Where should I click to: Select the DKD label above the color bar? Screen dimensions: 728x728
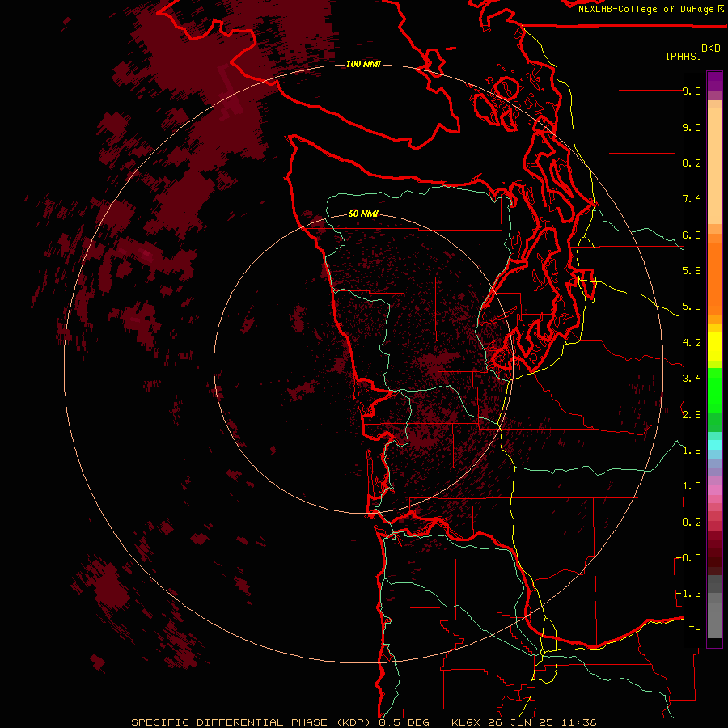pos(711,49)
